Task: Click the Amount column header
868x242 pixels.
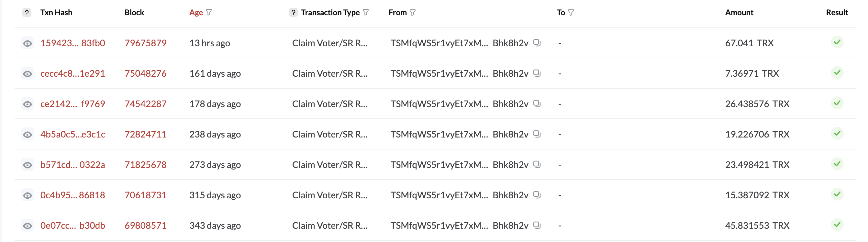Action: tap(739, 13)
